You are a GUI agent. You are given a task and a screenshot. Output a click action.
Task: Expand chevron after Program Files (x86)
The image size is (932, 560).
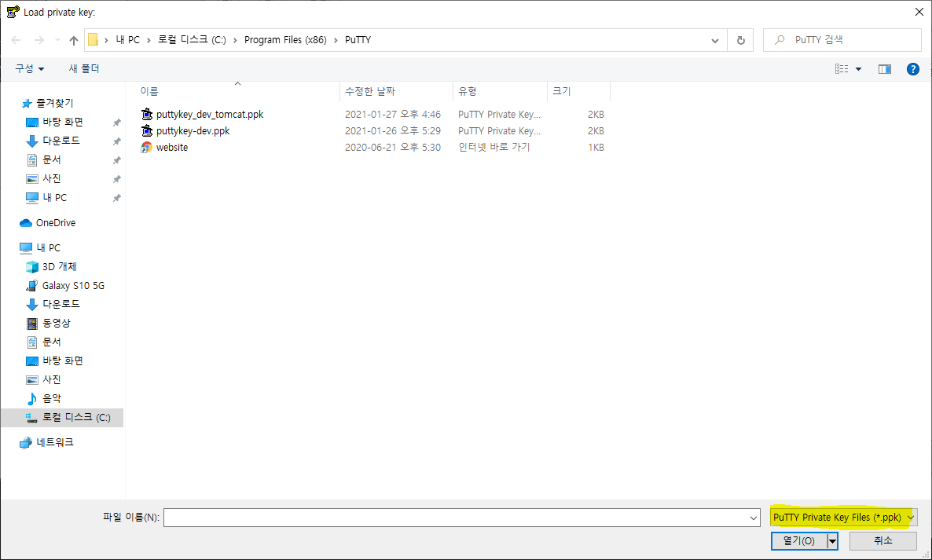tap(336, 40)
